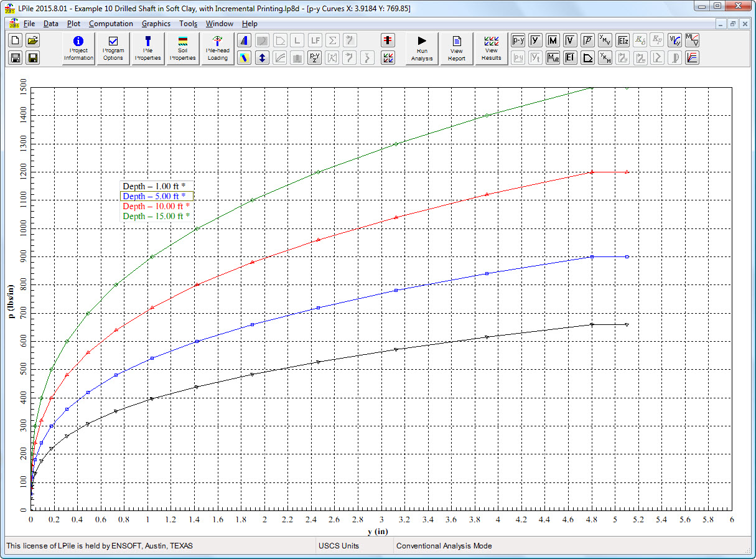Open the Graphics menu
This screenshot has width=756, height=559.
(x=156, y=24)
